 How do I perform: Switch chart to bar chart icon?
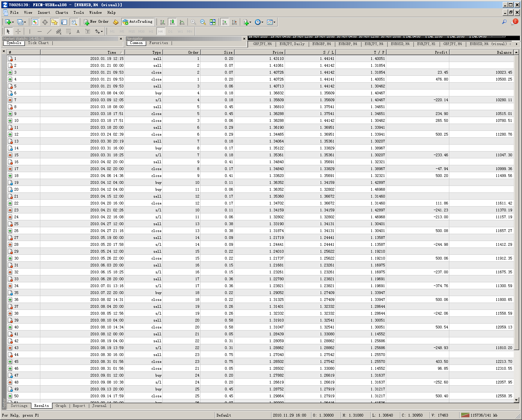click(x=163, y=22)
